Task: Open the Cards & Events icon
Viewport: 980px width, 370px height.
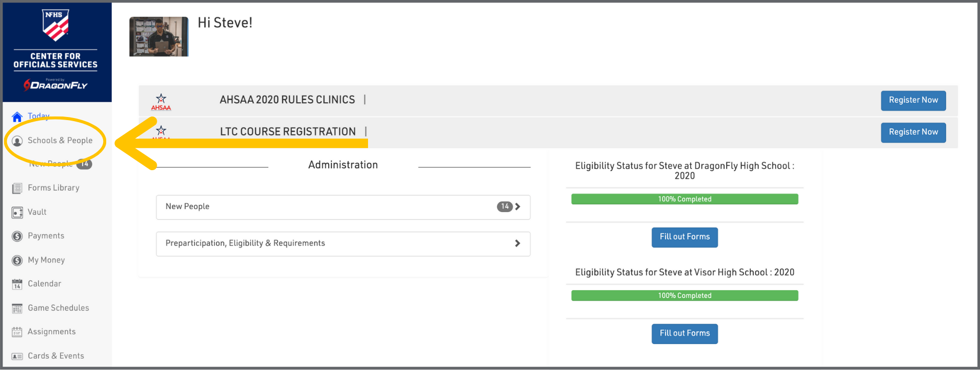Action: pos(17,356)
